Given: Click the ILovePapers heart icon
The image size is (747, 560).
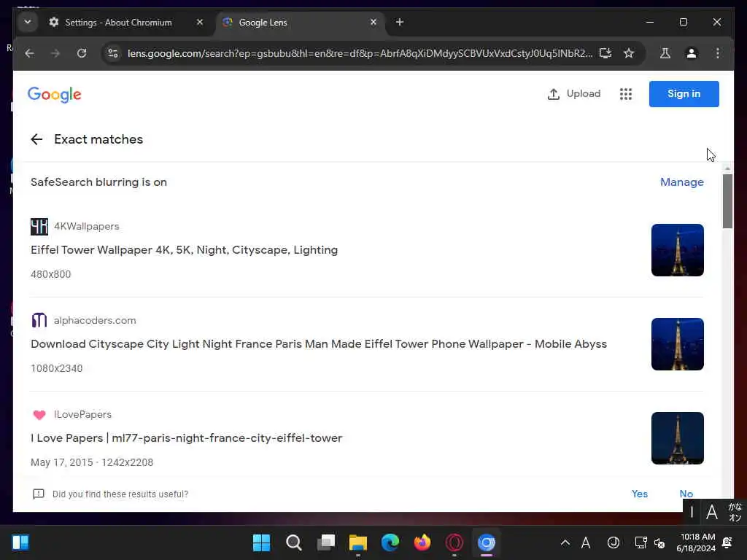Looking at the screenshot, I should 39,415.
